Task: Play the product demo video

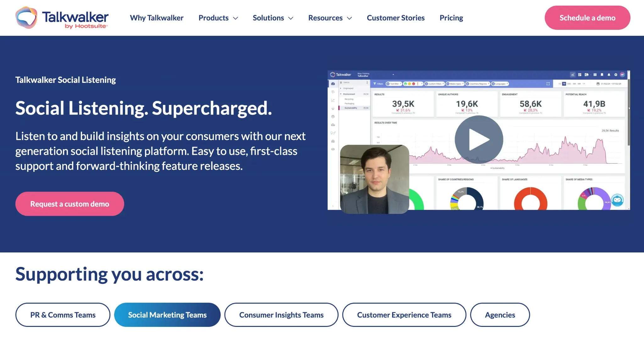Action: pyautogui.click(x=478, y=139)
